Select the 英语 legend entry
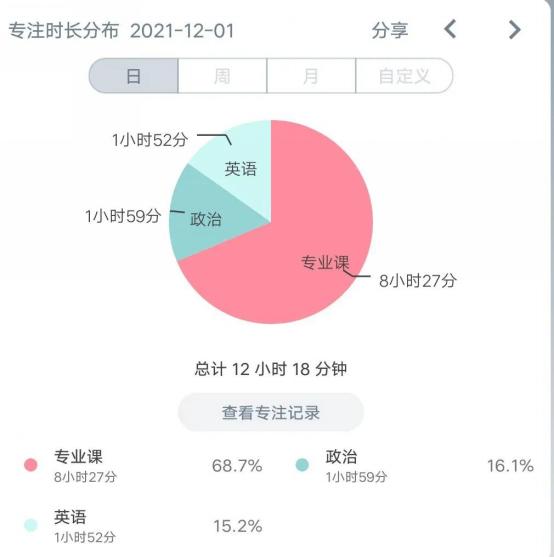The width and height of the screenshot is (554, 557). pyautogui.click(x=142, y=526)
